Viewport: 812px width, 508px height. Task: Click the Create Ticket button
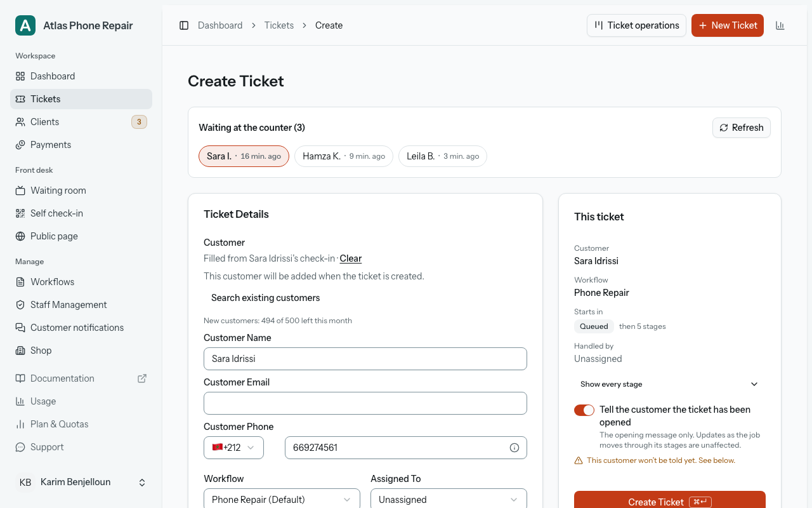(x=670, y=500)
